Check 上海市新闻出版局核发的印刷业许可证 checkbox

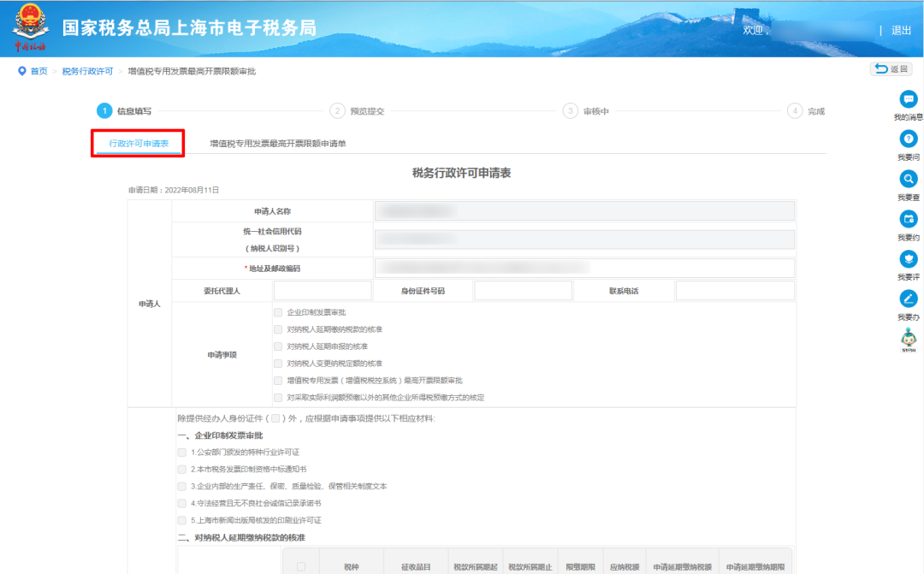182,521
